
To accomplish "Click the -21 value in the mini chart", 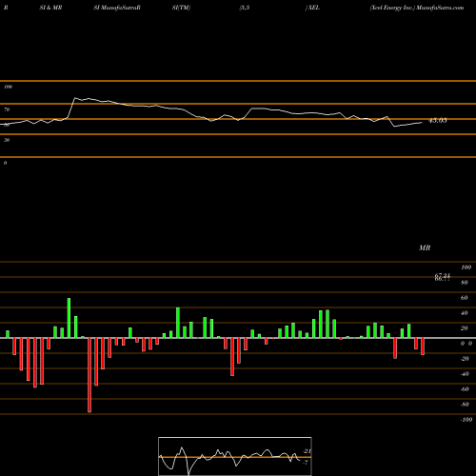I will coord(307,451).
